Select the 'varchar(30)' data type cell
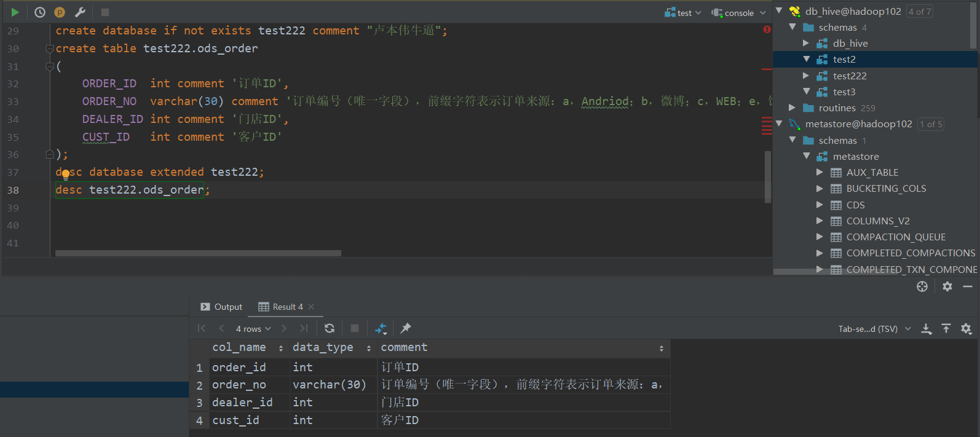 (333, 385)
